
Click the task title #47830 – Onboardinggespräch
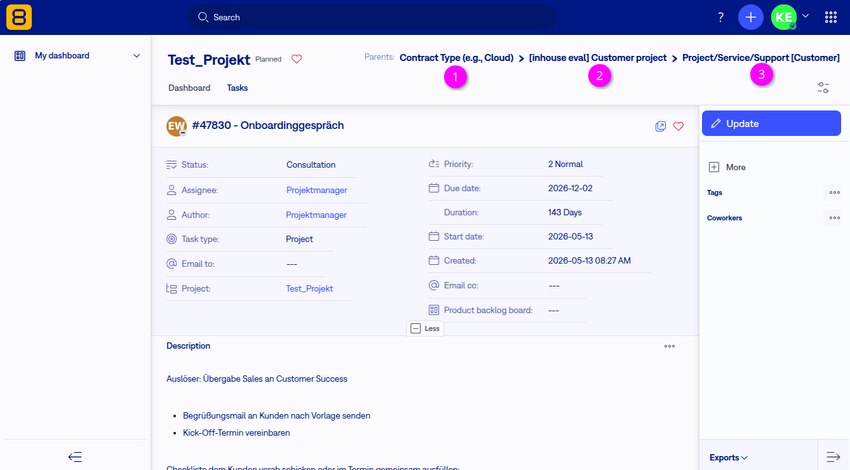click(x=268, y=126)
